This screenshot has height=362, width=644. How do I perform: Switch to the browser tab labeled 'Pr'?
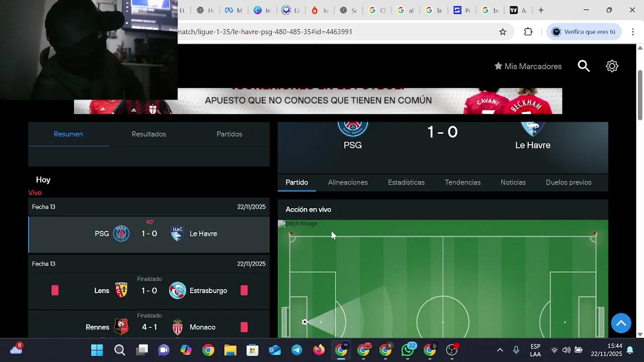462,10
